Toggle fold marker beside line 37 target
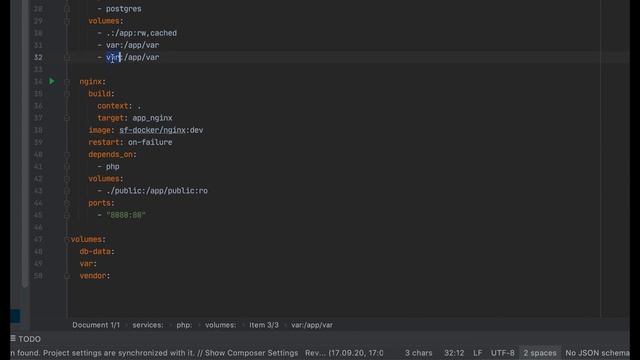This screenshot has height=360, width=640. [x=67, y=118]
